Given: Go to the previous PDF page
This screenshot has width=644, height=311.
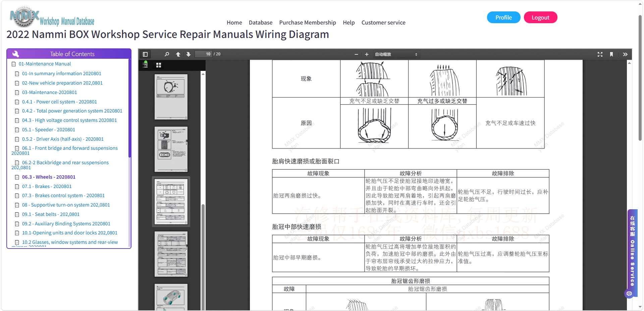Looking at the screenshot, I should pos(178,54).
